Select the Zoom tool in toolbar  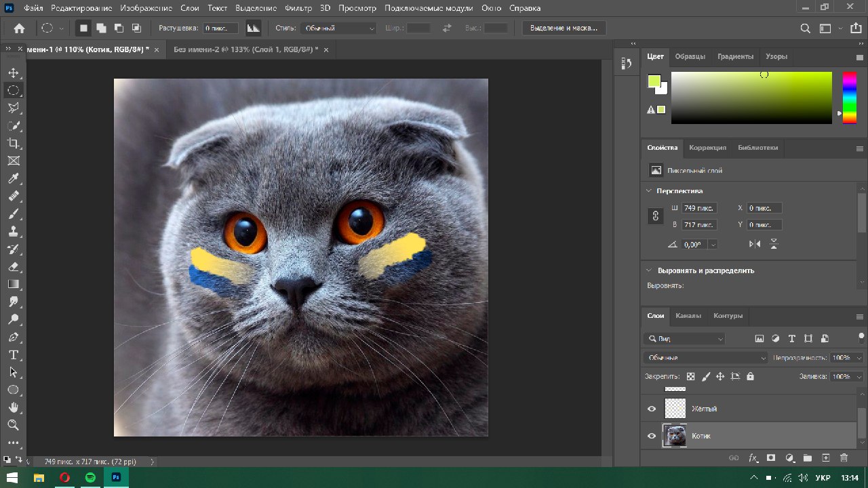pos(14,425)
